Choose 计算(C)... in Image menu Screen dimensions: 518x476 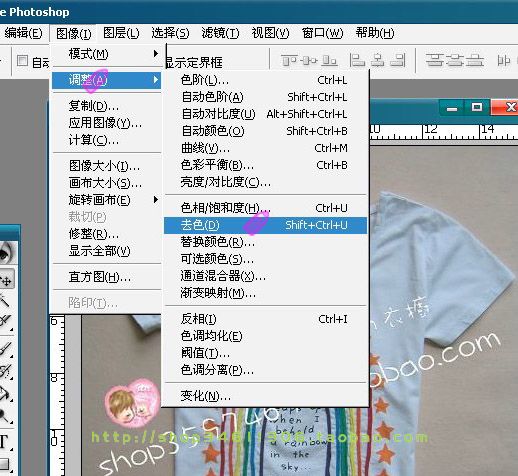pyautogui.click(x=107, y=140)
